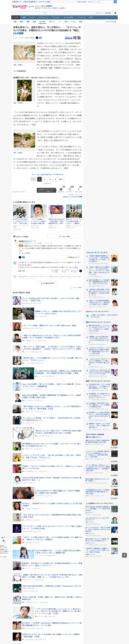129x644 pixels.
Task: Open the 40歳の人気YouTuber related article thumbnail
Action: click(56, 211)
